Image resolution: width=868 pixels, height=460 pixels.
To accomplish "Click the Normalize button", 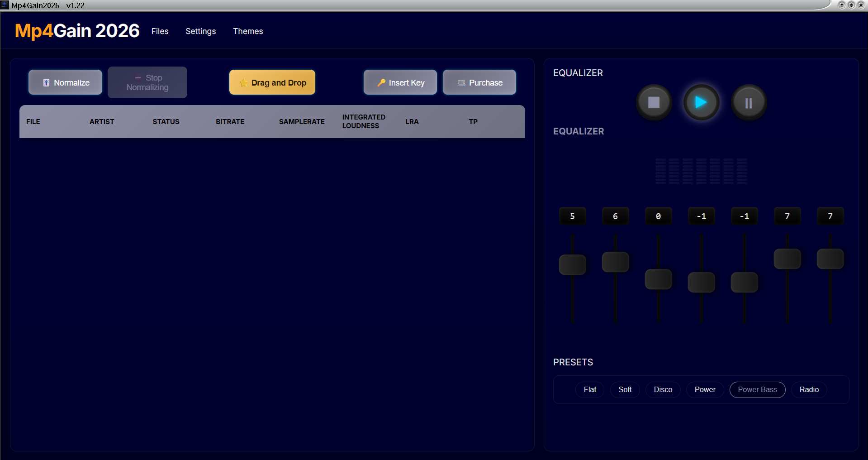I will click(66, 82).
